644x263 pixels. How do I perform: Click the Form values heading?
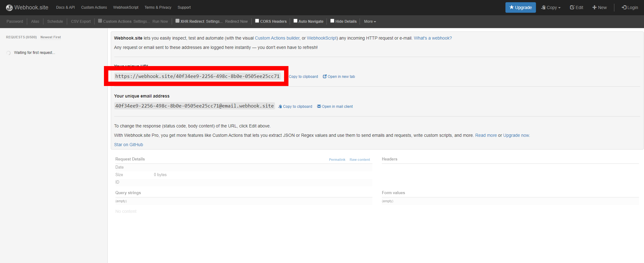[393, 193]
